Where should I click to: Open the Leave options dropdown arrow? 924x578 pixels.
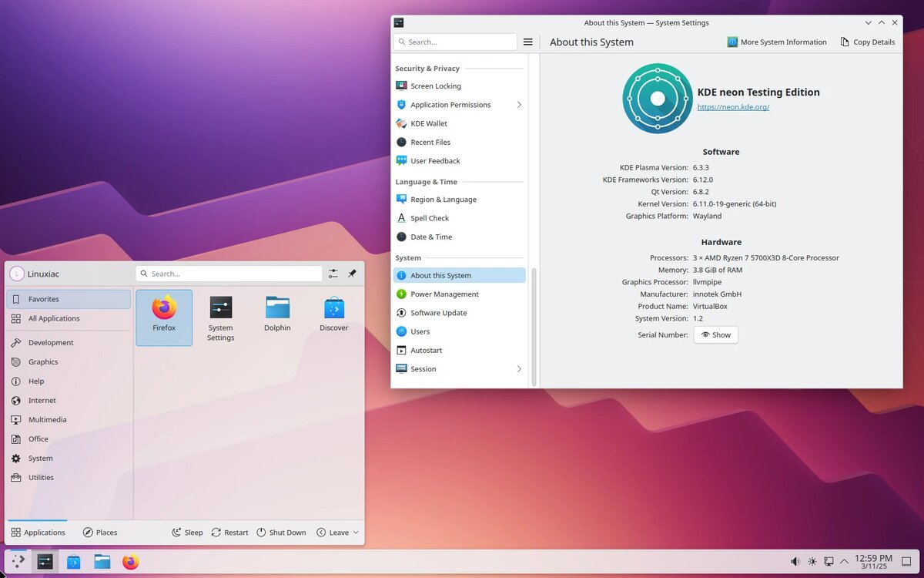355,532
